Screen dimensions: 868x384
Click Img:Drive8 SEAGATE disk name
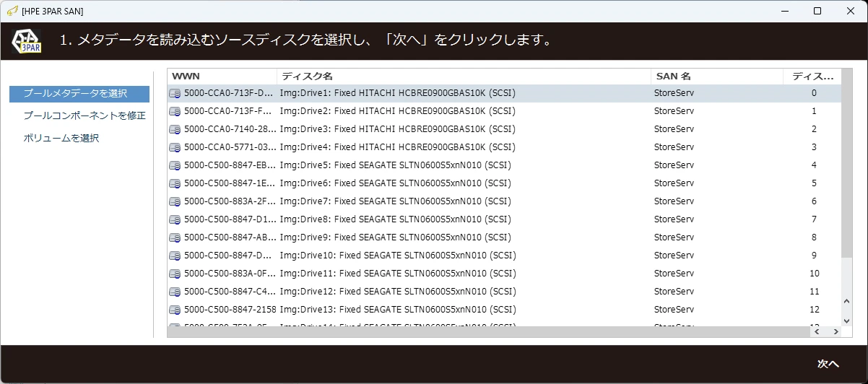pyautogui.click(x=396, y=219)
